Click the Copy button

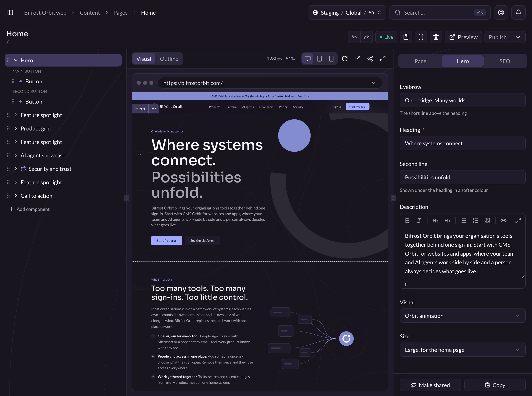[495, 385]
